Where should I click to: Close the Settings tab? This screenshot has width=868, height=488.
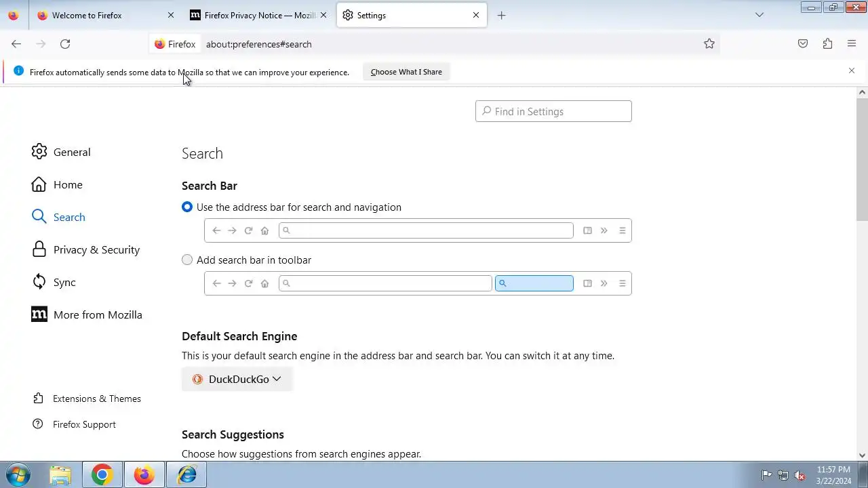click(x=476, y=15)
